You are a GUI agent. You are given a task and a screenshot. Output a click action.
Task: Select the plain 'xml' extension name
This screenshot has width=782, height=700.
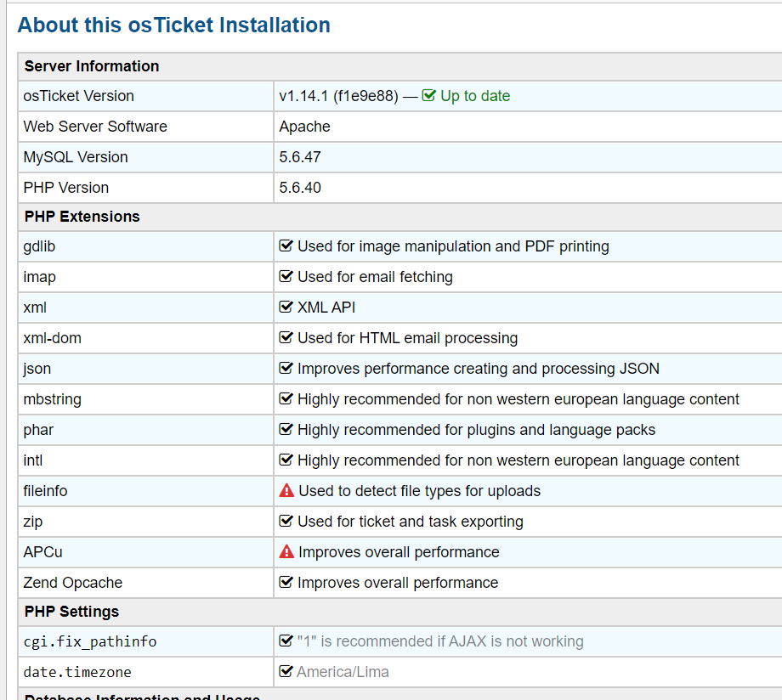[x=35, y=308]
